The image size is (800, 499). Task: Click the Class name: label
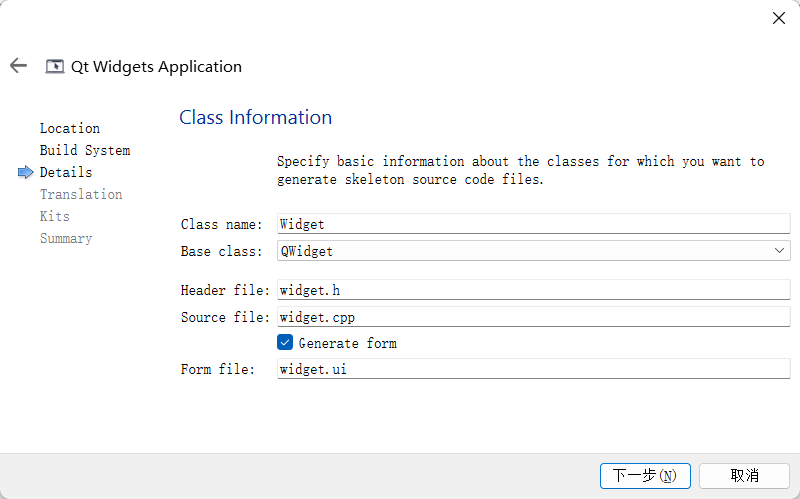coord(221,224)
